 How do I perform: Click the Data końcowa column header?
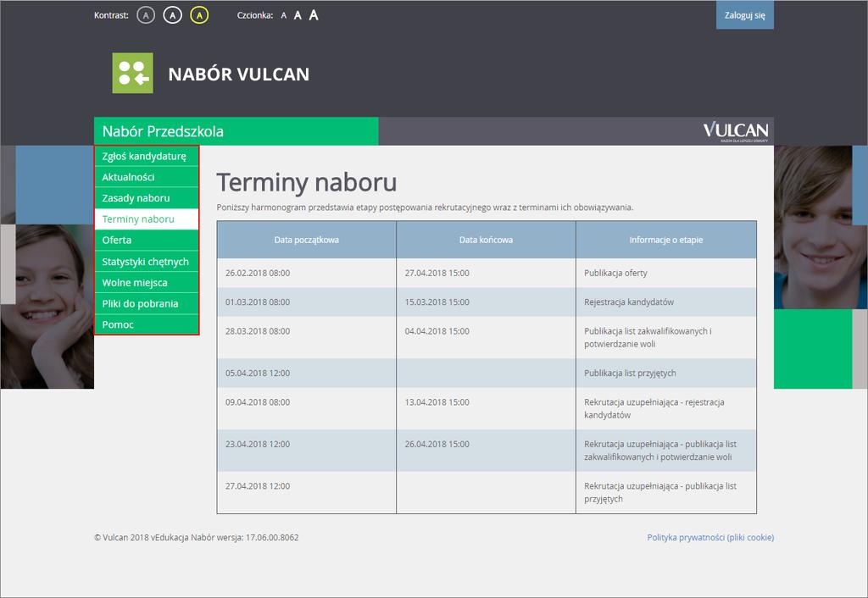pyautogui.click(x=486, y=240)
